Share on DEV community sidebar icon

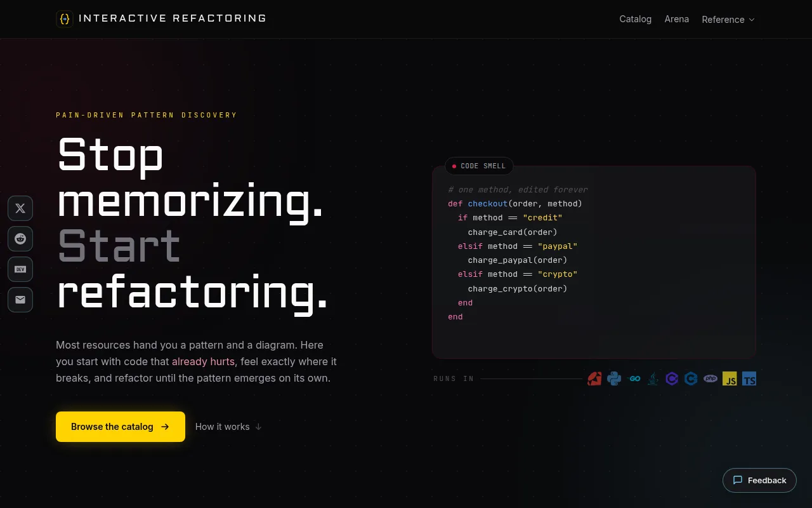click(20, 269)
